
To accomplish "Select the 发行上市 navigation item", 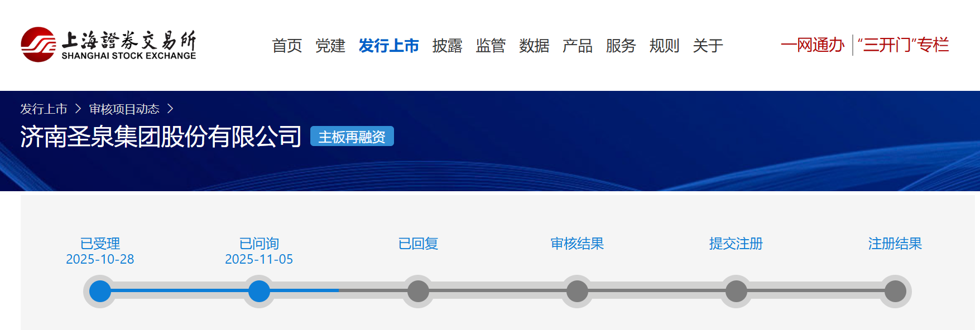I will (x=389, y=46).
